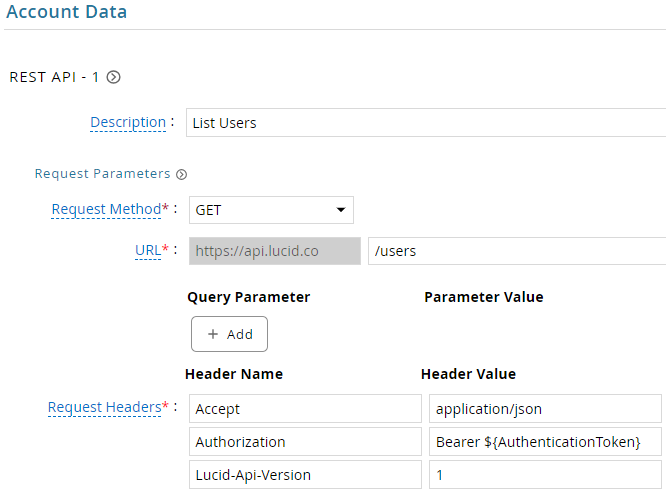
Task: Open the Request Method GET dropdown
Action: click(x=271, y=210)
